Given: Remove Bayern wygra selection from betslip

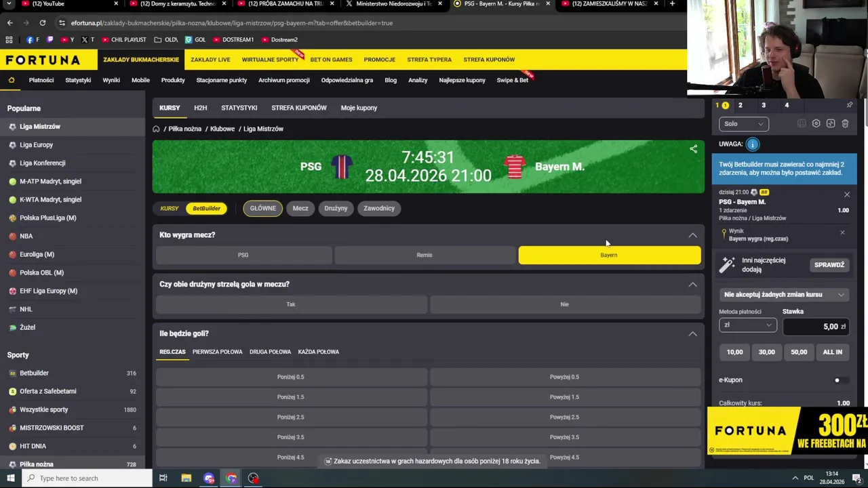Looking at the screenshot, I should tap(842, 232).
